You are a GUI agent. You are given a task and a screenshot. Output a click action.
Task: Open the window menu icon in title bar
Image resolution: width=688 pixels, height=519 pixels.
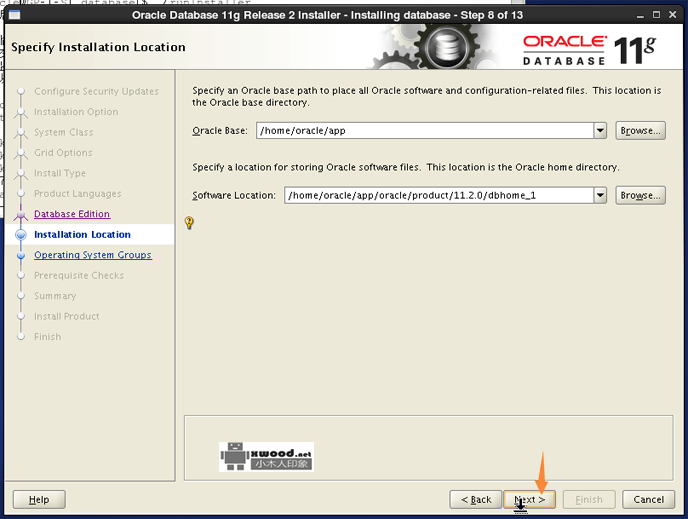point(13,15)
